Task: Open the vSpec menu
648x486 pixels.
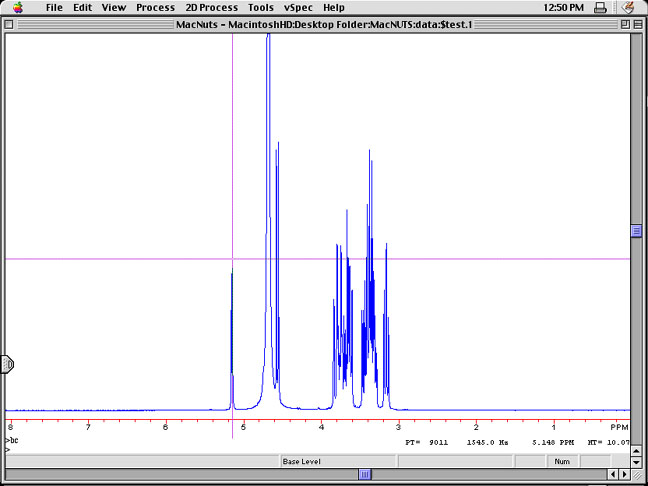Action: click(x=297, y=7)
